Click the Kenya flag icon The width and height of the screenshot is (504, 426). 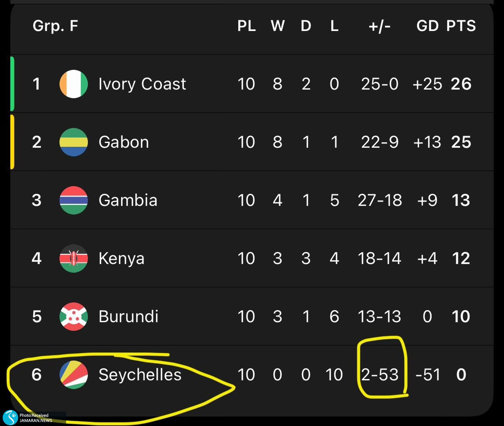coord(74,258)
